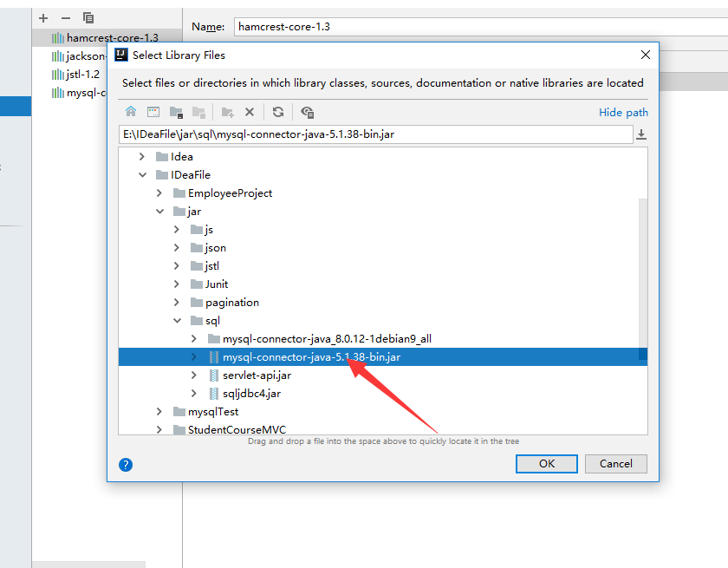Viewport: 728px width, 568px height.
Task: Expand the Idea folder
Action: (142, 157)
